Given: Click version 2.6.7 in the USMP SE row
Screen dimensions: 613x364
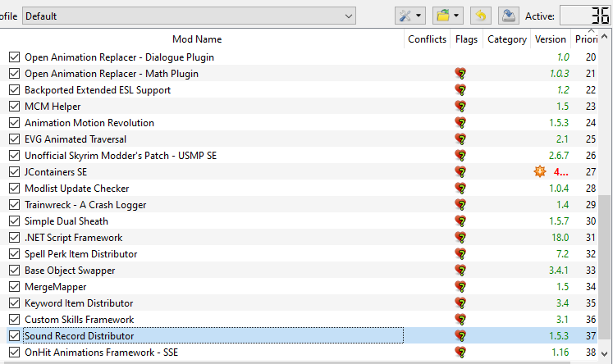Looking at the screenshot, I should (559, 156).
